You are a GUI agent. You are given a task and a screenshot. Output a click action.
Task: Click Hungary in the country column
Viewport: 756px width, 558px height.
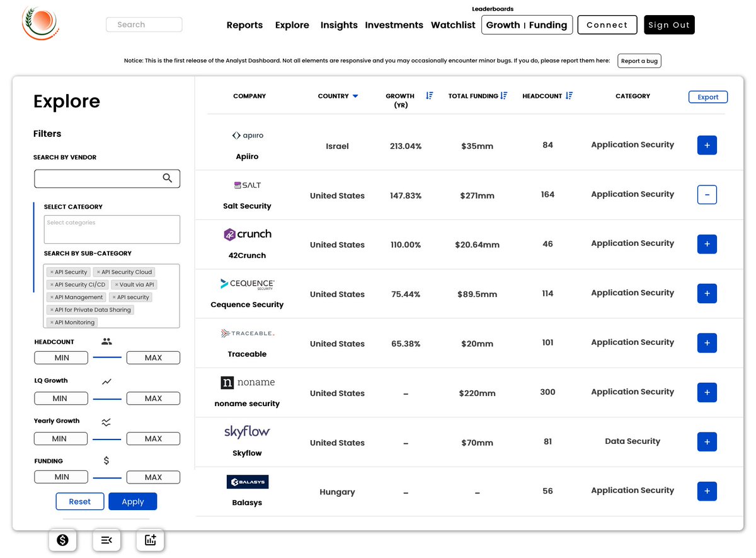(x=337, y=492)
